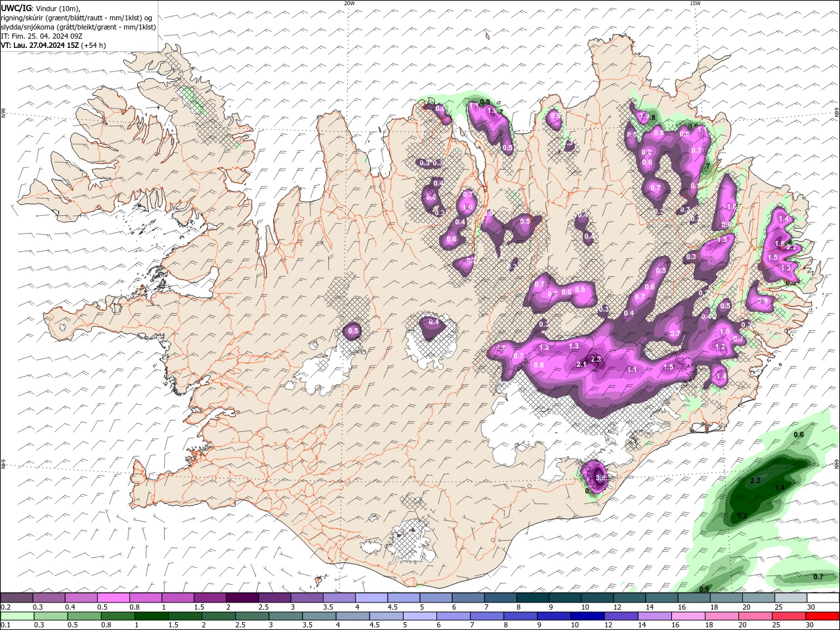This screenshot has height=630, width=840.
Task: Click the 'UWC/IG: Vindur (10m),' title line
Action: pos(41,8)
